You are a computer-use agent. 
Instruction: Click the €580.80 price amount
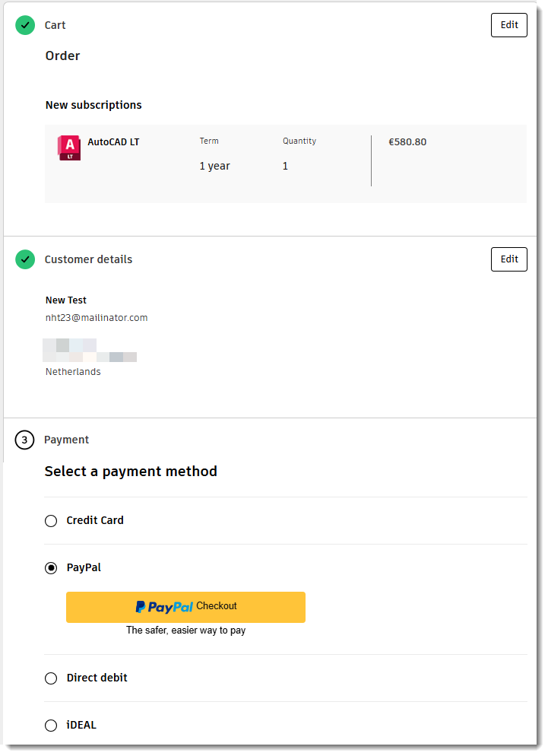tap(407, 141)
